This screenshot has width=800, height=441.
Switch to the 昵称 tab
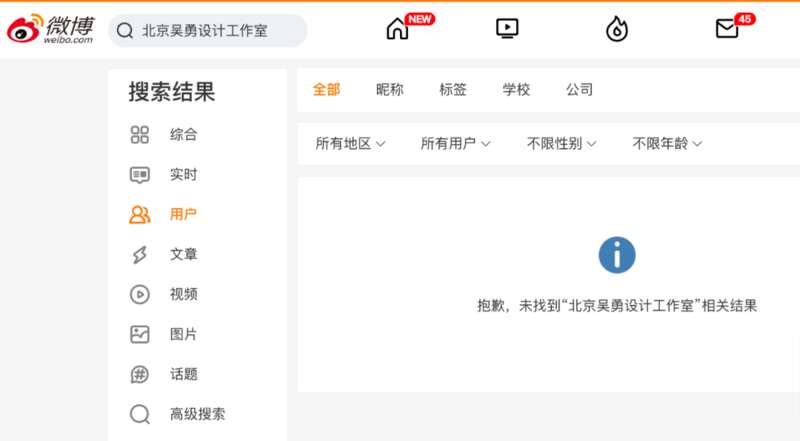(390, 90)
